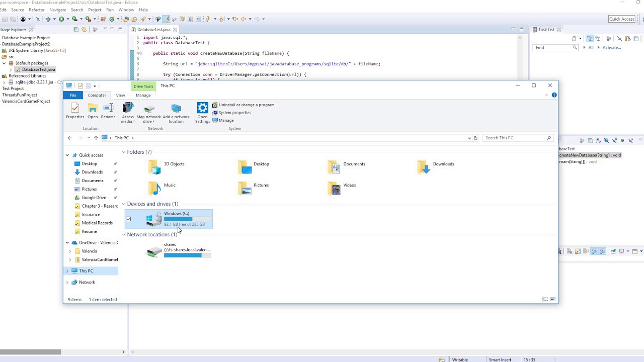The image size is (644, 362).
Task: Collapse Quick access in navigation pane
Action: [67, 155]
